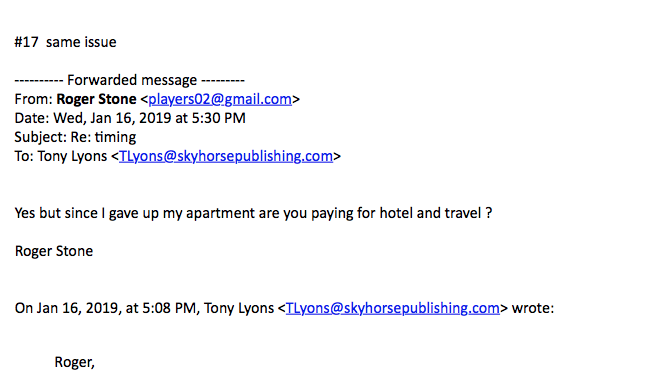Click "Yes but since" at the start of the message body

click(x=56, y=213)
